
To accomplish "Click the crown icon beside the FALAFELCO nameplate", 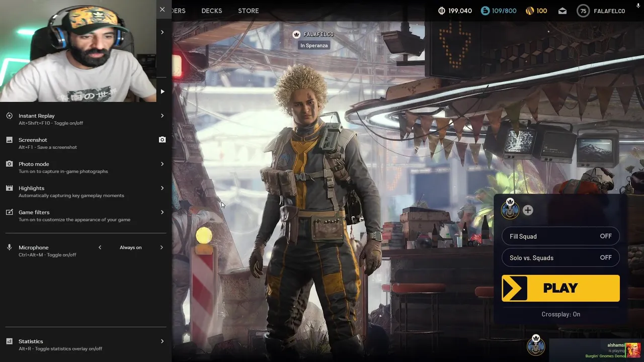I will [296, 34].
